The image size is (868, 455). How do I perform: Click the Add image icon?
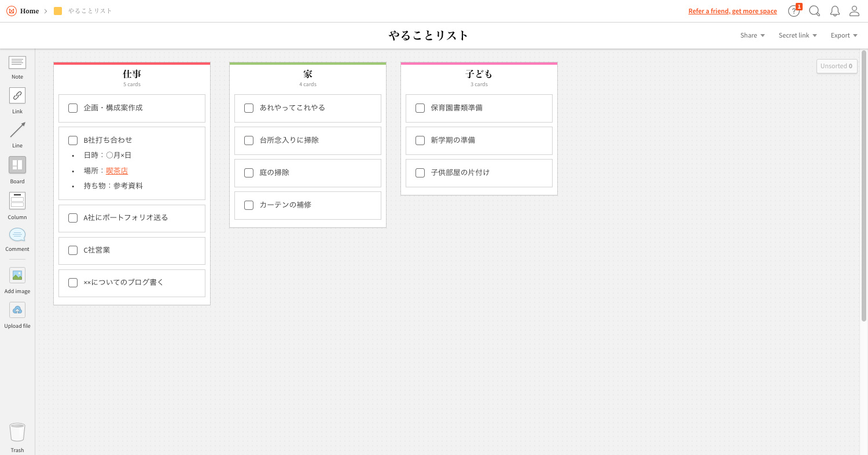click(17, 275)
